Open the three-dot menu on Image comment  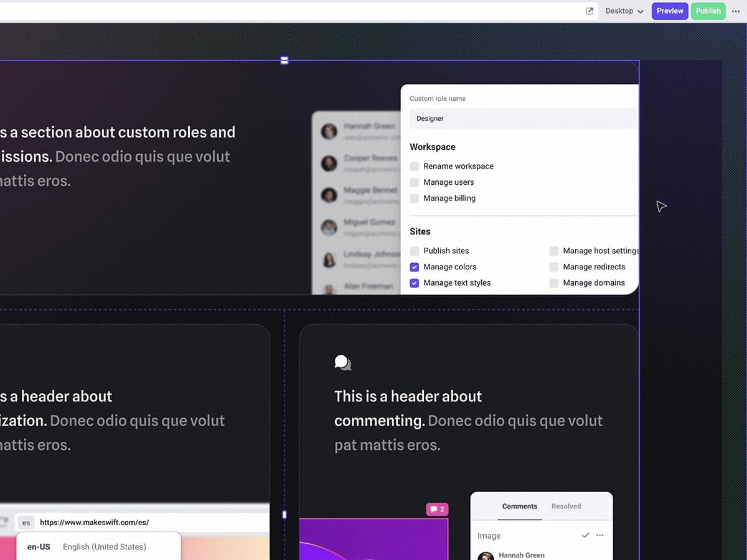pos(600,535)
